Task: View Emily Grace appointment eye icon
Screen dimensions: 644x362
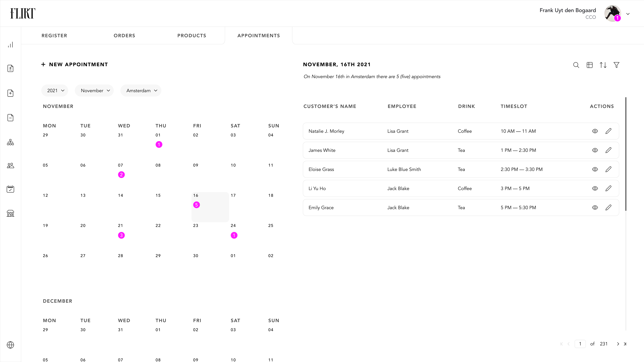Action: pos(595,207)
